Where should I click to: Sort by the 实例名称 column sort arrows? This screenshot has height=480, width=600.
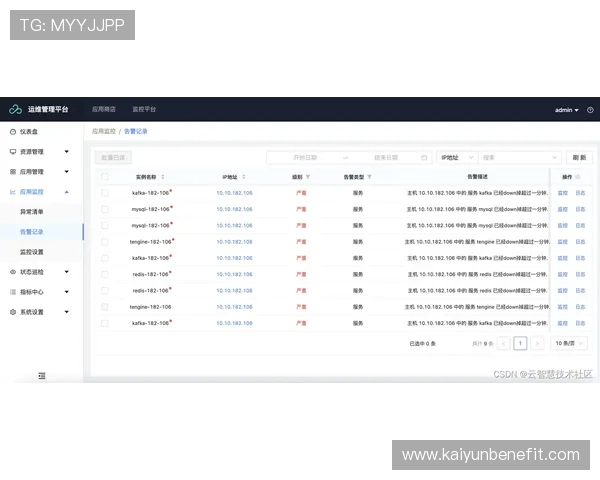click(163, 177)
